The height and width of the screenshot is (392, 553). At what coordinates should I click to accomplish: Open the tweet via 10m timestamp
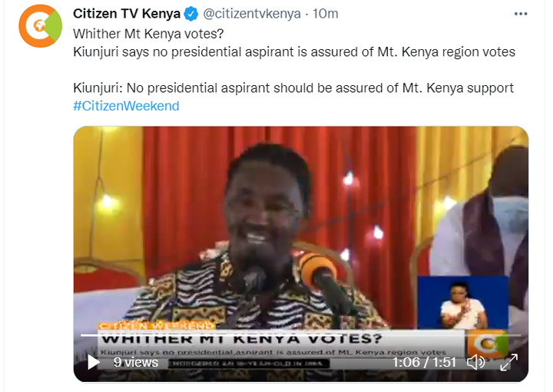coord(325,14)
